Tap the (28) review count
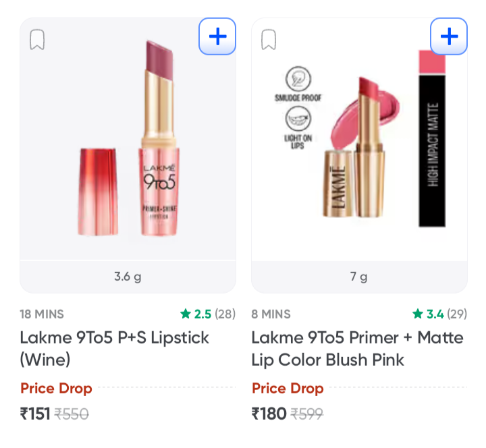The width and height of the screenshot is (486, 448). (x=225, y=314)
